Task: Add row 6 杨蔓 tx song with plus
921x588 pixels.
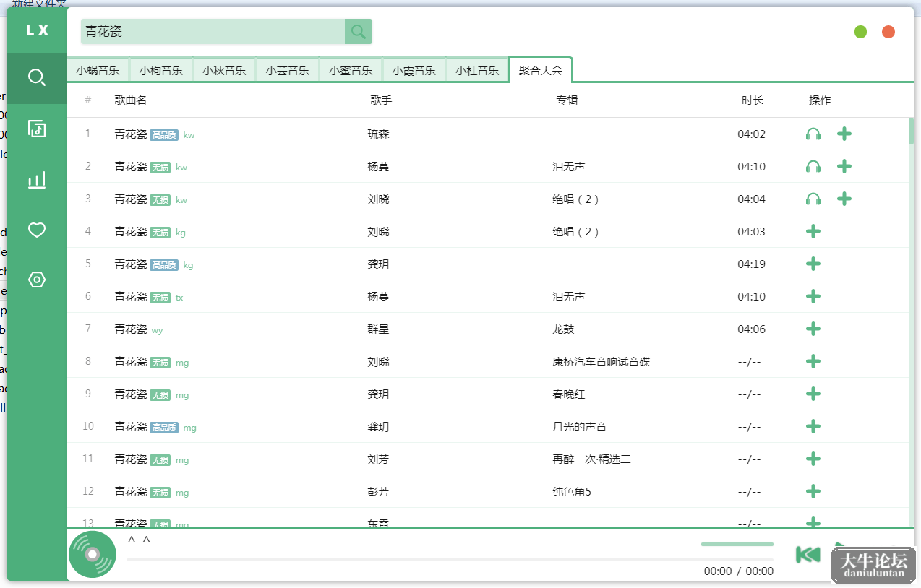Action: tap(813, 296)
